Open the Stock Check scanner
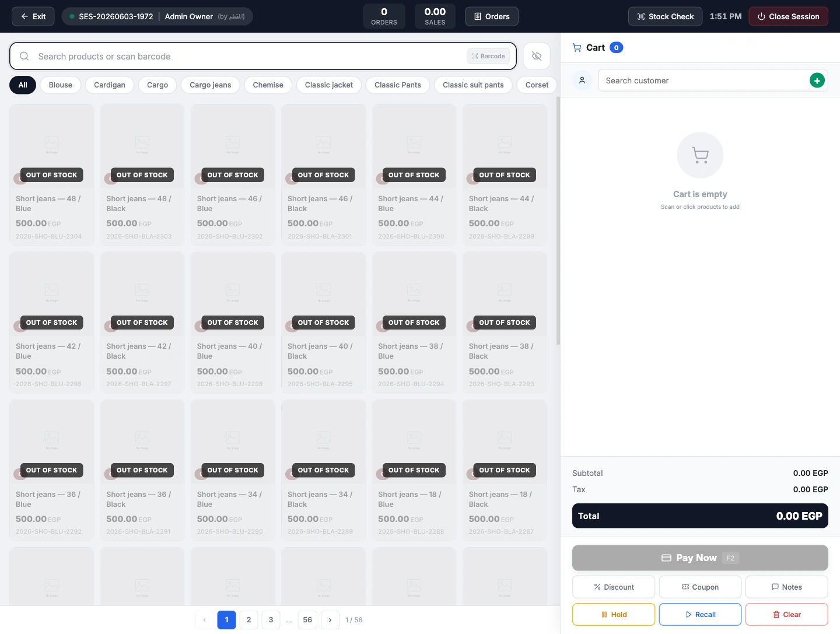840x634 pixels. click(666, 16)
